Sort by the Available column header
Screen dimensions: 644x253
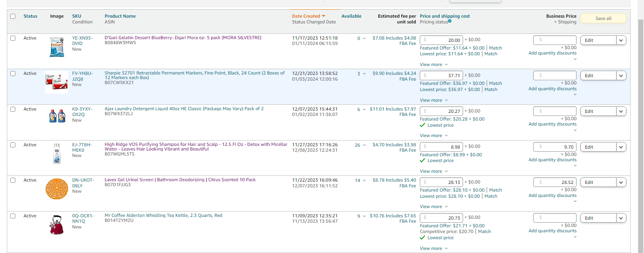pos(352,16)
